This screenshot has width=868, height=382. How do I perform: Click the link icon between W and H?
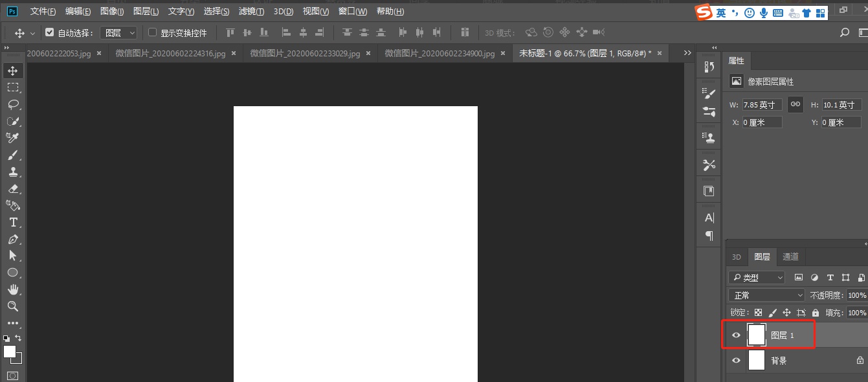click(795, 104)
